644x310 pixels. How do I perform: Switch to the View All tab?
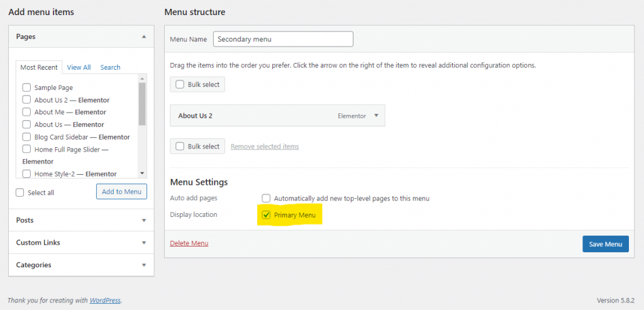(x=79, y=67)
